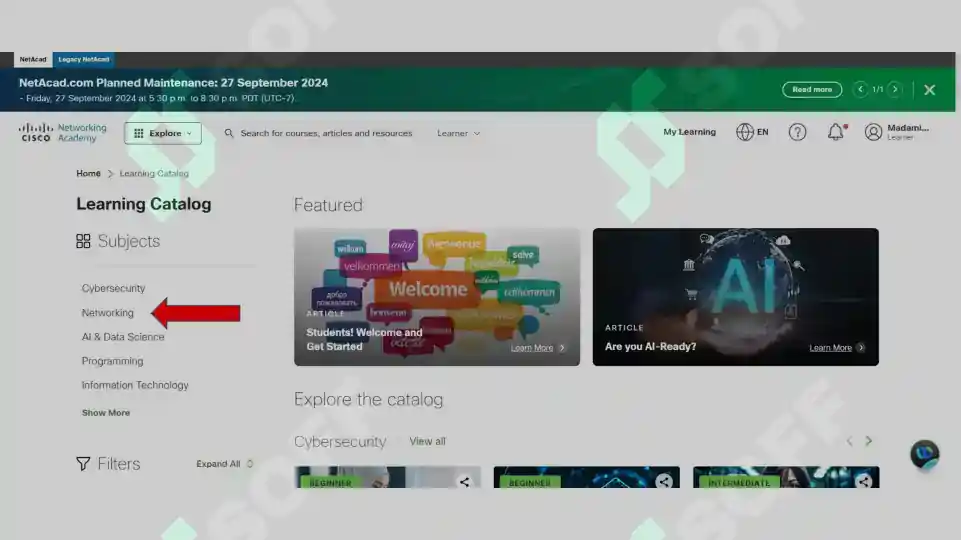961x540 pixels.
Task: Click Expand All for filters
Action: click(x=224, y=464)
